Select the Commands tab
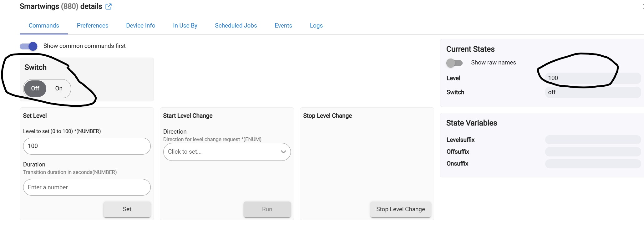This screenshot has height=250, width=644. tap(44, 26)
